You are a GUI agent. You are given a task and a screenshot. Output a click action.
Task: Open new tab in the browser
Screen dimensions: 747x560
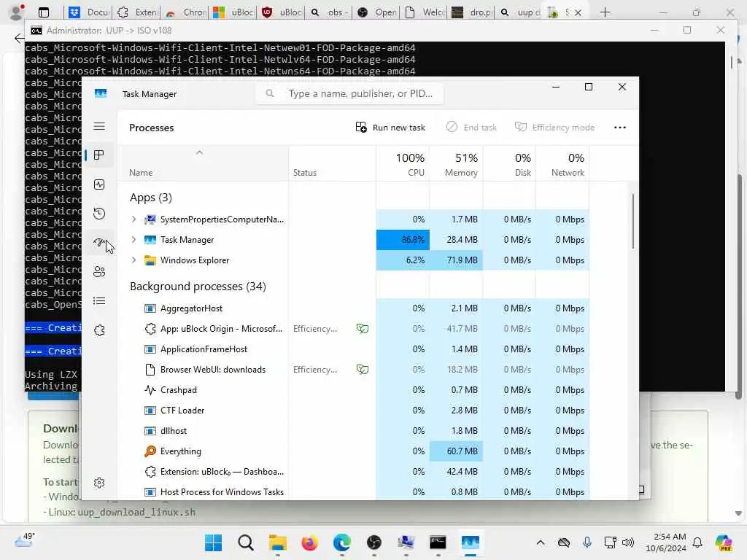(x=605, y=12)
